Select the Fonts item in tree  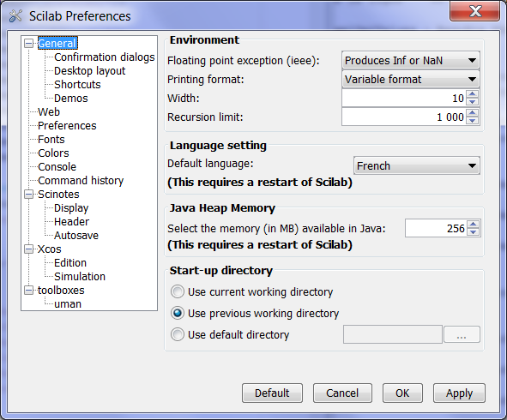click(x=51, y=139)
